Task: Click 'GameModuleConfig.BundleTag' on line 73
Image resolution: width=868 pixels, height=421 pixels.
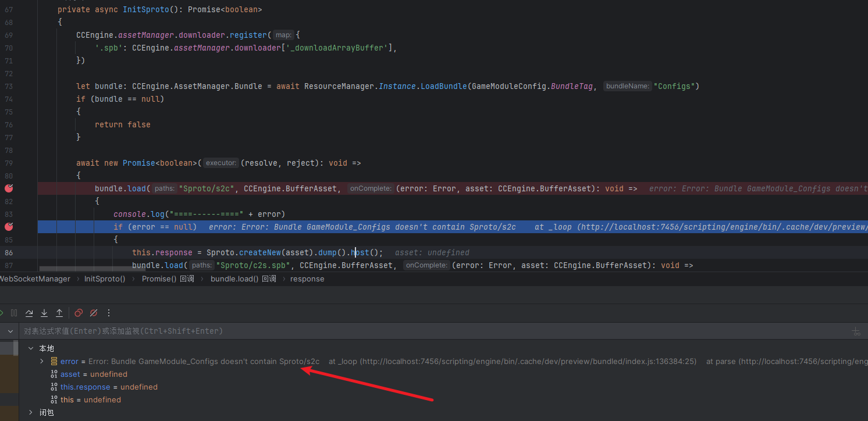Action: click(532, 86)
